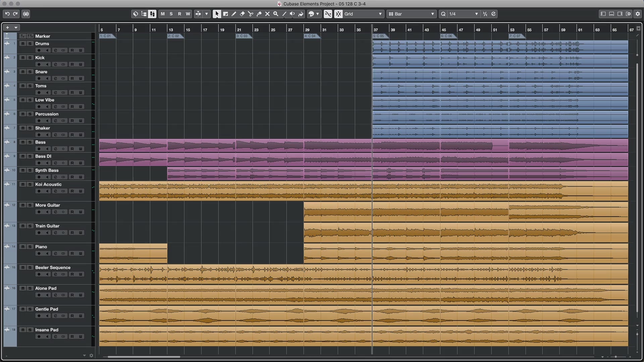644x362 pixels.
Task: Mute the Drums track
Action: click(22, 44)
